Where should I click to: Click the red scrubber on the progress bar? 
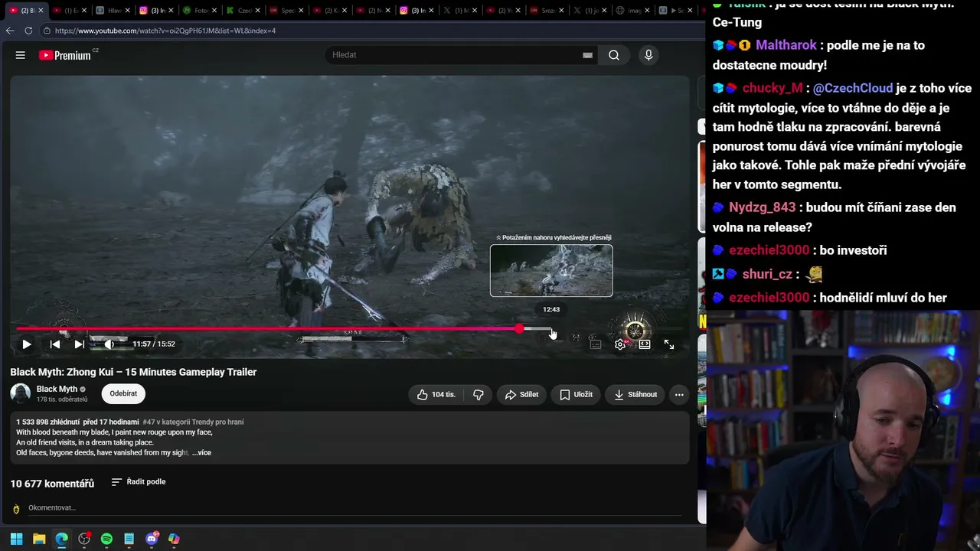pyautogui.click(x=519, y=329)
